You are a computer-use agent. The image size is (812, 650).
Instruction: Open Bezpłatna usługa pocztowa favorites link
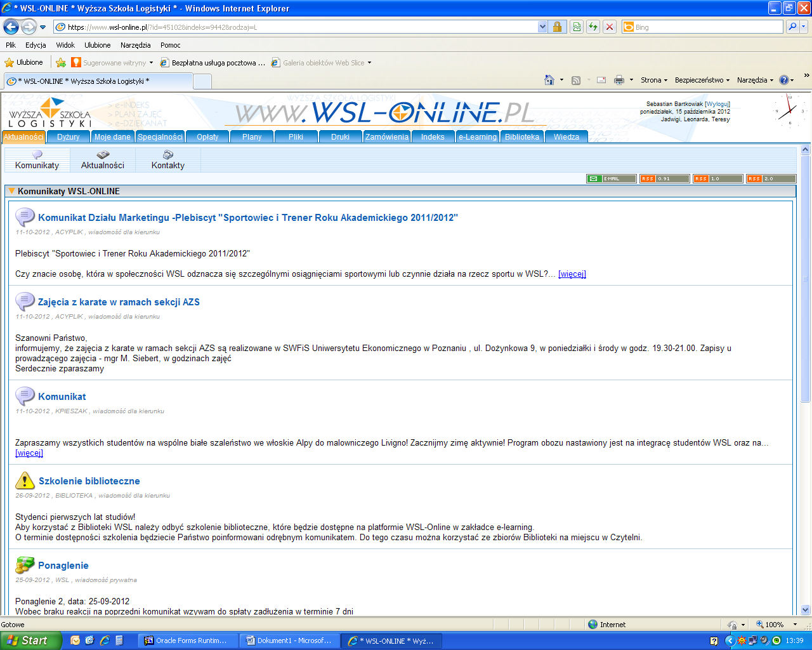pos(213,63)
